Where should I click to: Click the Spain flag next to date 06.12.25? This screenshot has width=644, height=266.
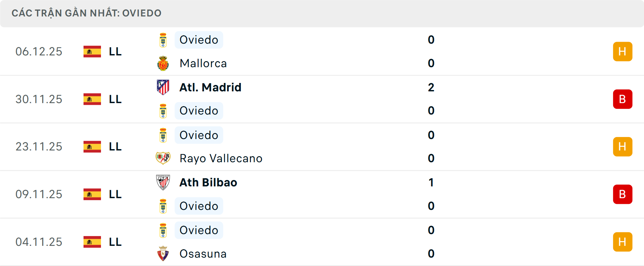[x=92, y=51]
